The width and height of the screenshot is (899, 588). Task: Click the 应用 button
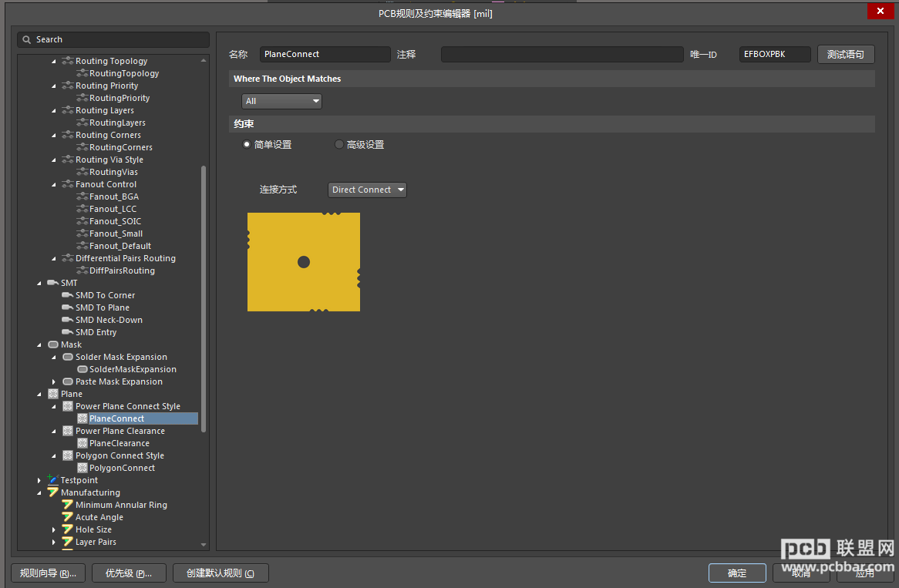pyautogui.click(x=864, y=573)
